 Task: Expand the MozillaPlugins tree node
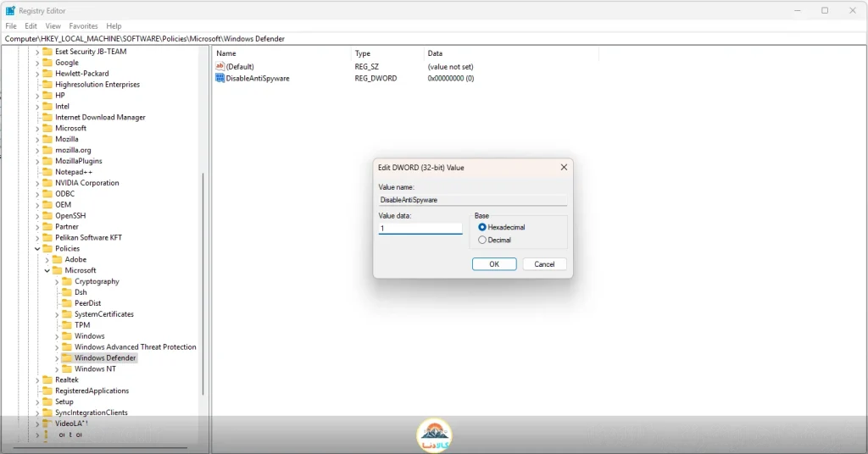[x=37, y=162]
